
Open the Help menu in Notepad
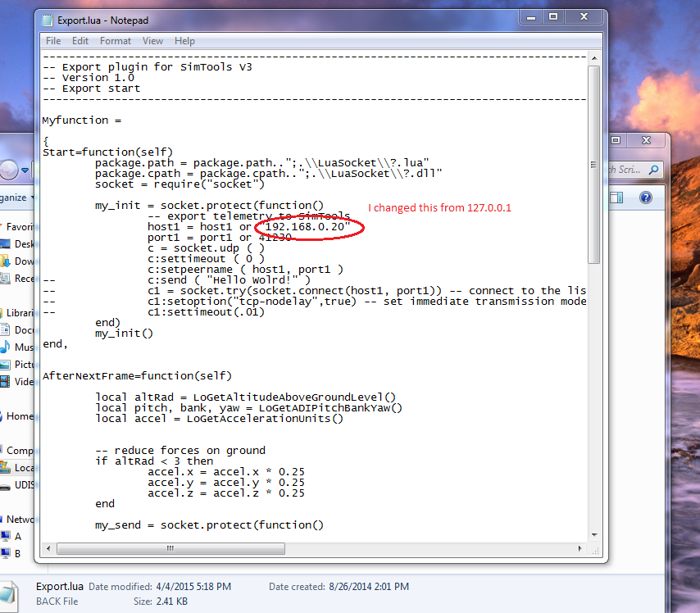184,41
